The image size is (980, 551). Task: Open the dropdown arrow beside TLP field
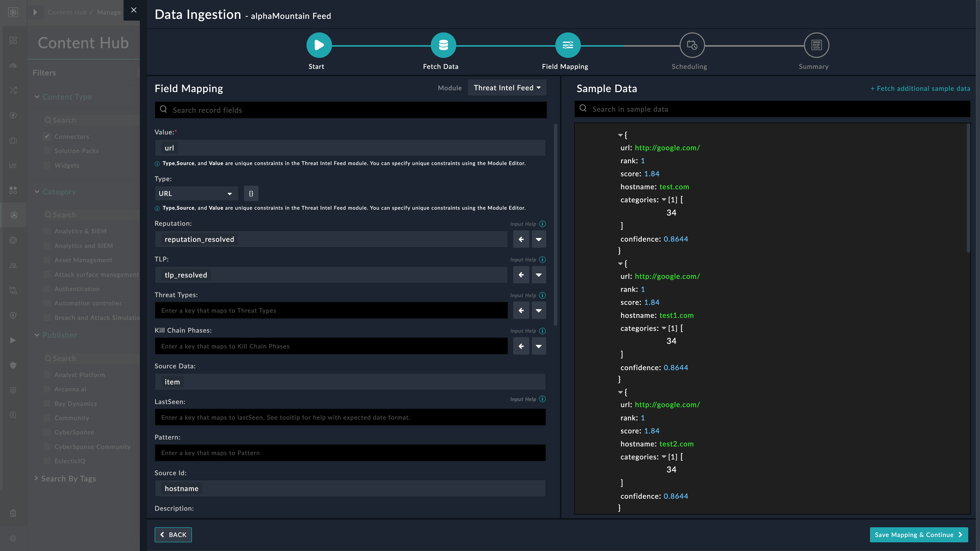[x=539, y=275]
